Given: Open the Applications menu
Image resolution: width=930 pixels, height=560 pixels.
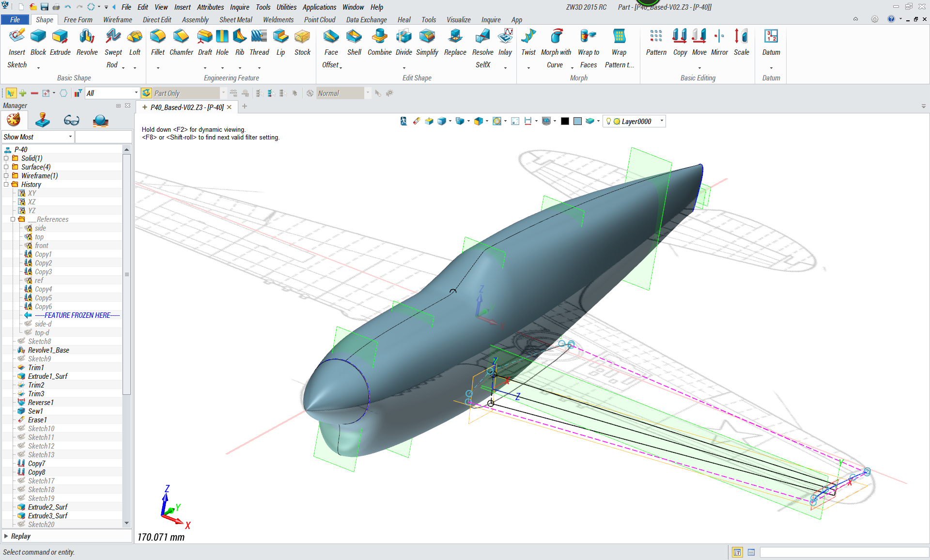Looking at the screenshot, I should coord(319,7).
